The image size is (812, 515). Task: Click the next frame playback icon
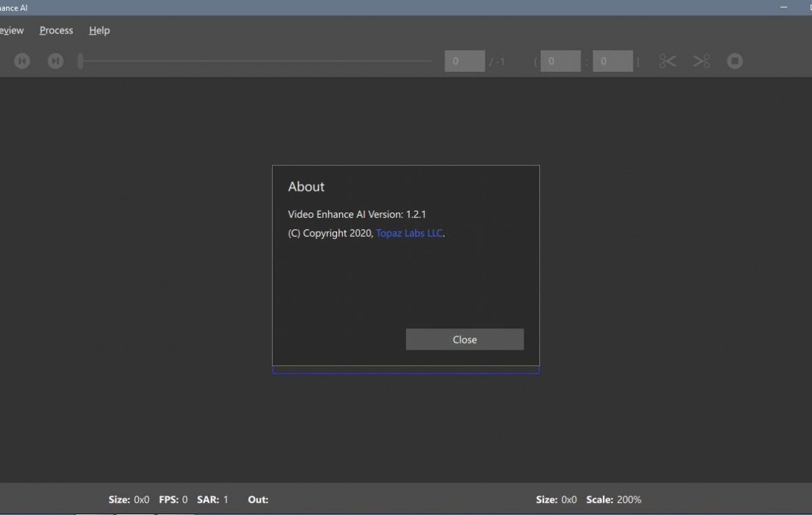tap(55, 61)
